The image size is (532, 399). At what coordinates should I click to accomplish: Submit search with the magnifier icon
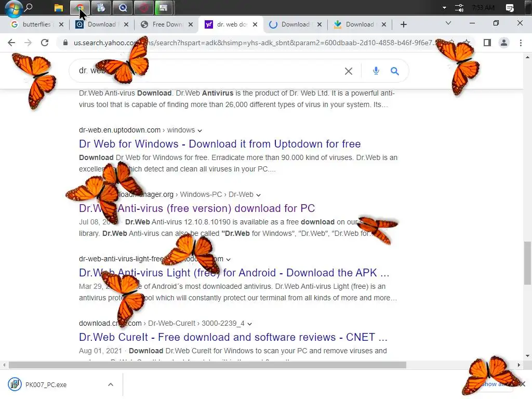pyautogui.click(x=395, y=71)
